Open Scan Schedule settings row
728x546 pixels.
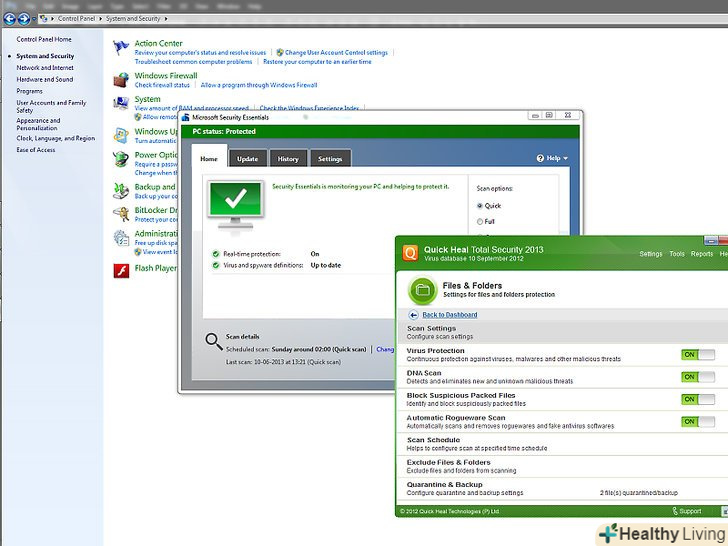pyautogui.click(x=562, y=444)
